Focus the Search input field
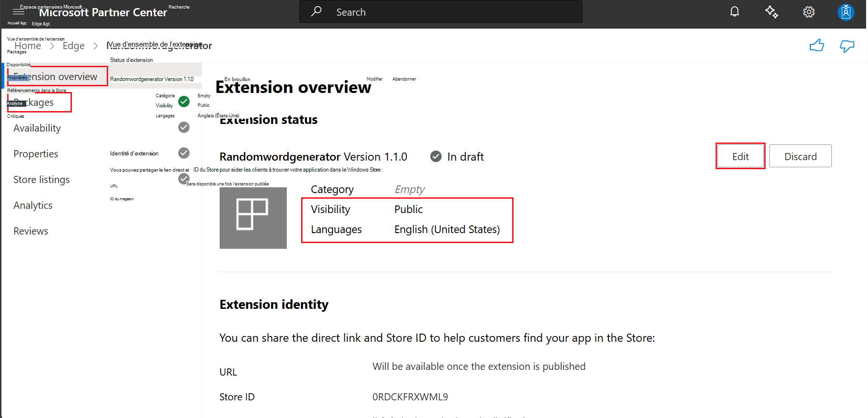This screenshot has height=418, width=868. pyautogui.click(x=441, y=11)
